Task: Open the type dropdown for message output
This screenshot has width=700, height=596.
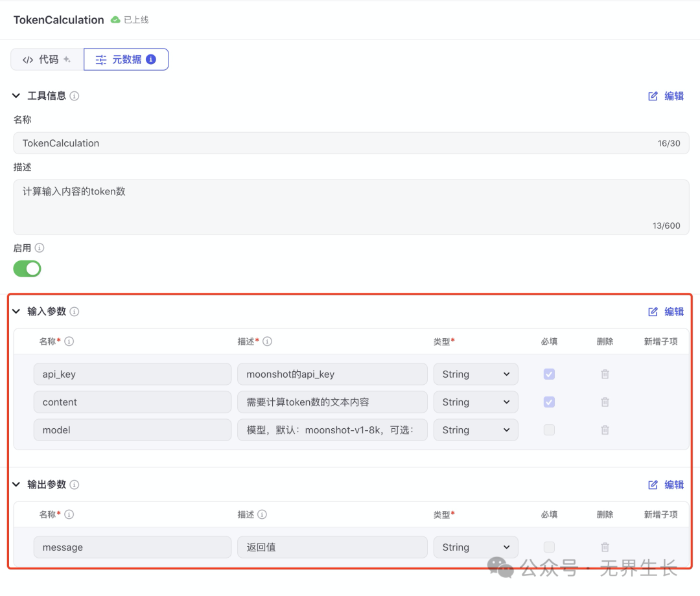Action: (x=476, y=547)
